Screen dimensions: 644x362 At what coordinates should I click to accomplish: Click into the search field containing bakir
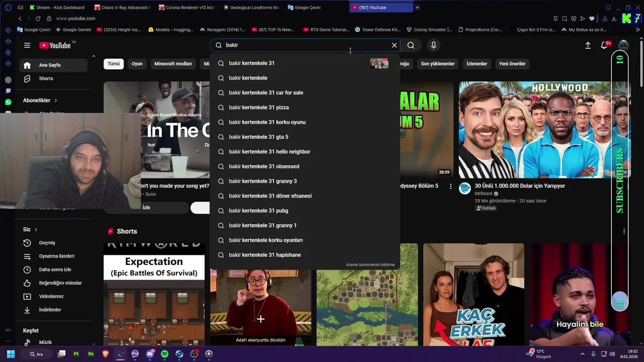click(304, 45)
